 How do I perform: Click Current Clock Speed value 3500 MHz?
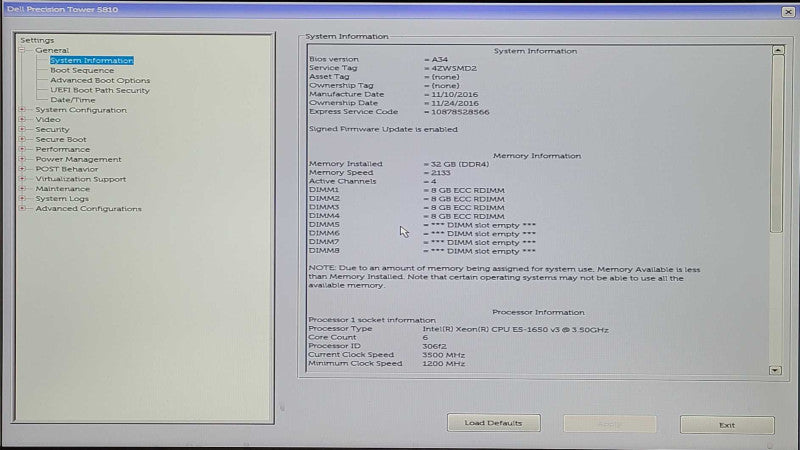(x=443, y=355)
